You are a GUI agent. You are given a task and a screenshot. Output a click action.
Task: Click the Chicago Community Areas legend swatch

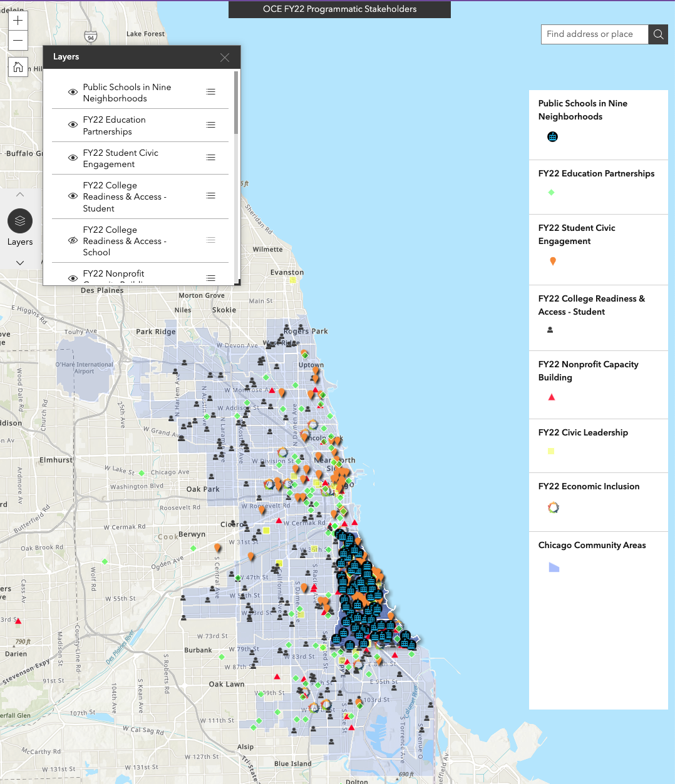coord(554,568)
